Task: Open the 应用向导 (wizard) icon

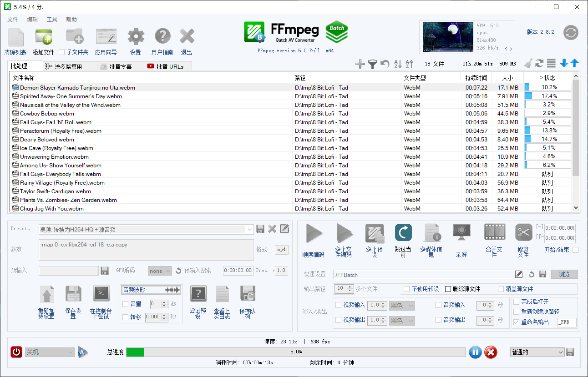Action: pos(106,36)
